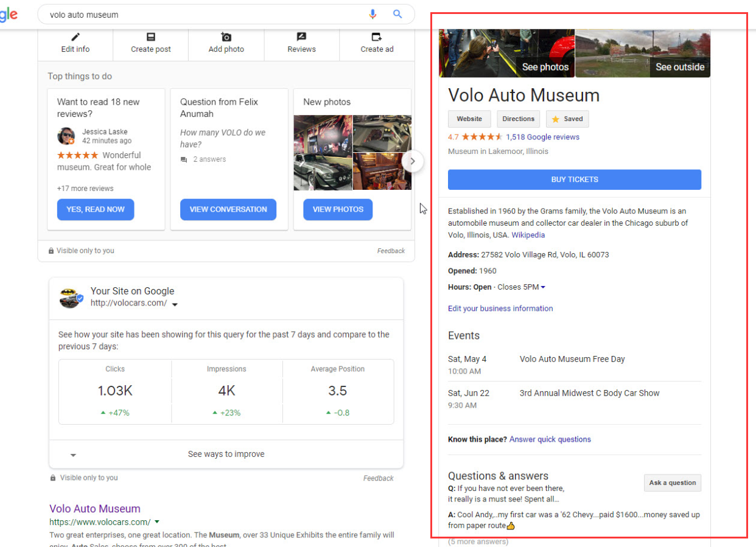This screenshot has width=756, height=547.
Task: Click VIEW CONVERSATION button
Action: pos(228,209)
